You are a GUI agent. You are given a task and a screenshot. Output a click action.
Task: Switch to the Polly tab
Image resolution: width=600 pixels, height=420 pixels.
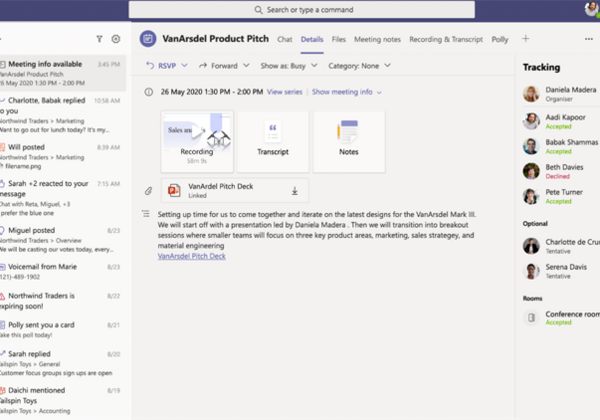[x=500, y=39]
